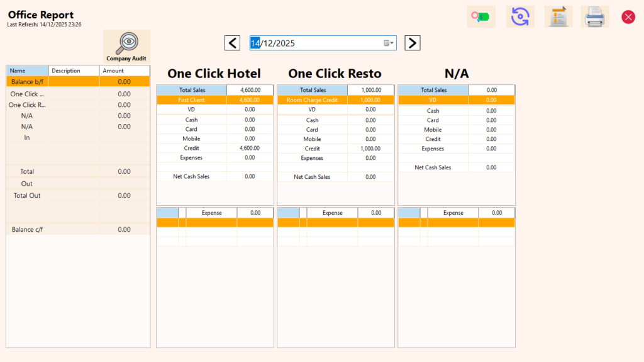Go to the previous date

232,43
